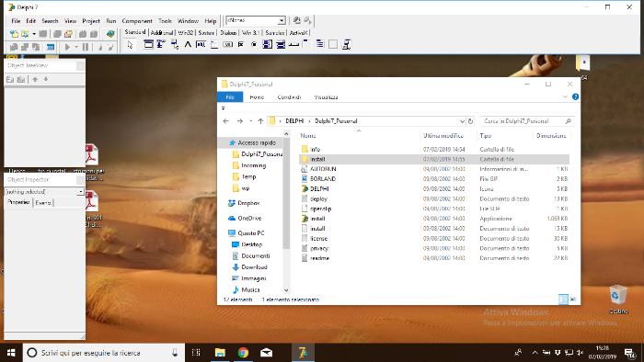Expand the Explorer address bar history dropdown
This screenshot has height=362, width=644.
pyautogui.click(x=462, y=121)
